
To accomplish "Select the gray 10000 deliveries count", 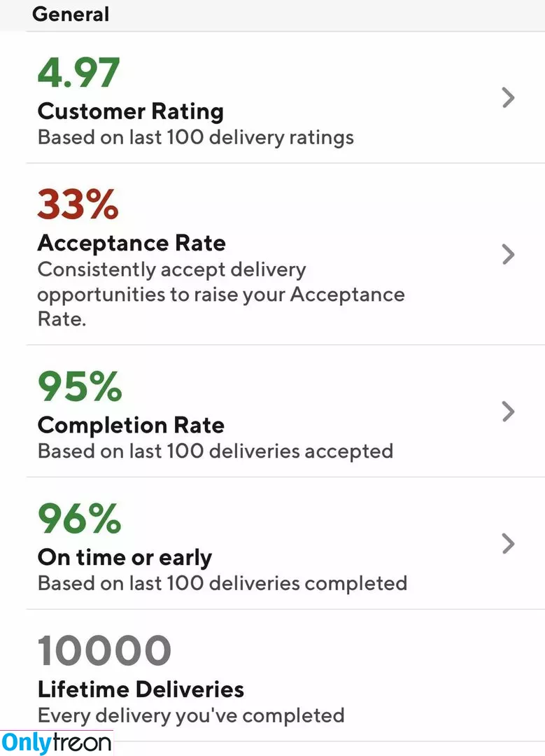I will (104, 650).
